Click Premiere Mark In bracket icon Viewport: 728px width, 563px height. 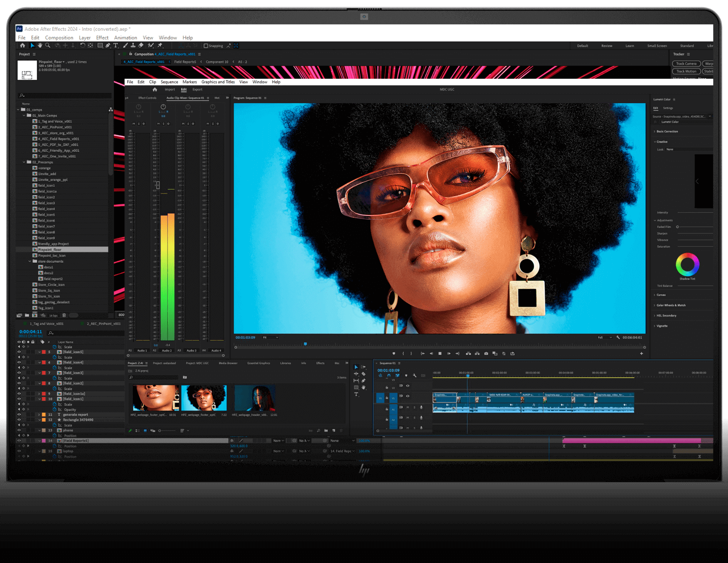pos(403,354)
